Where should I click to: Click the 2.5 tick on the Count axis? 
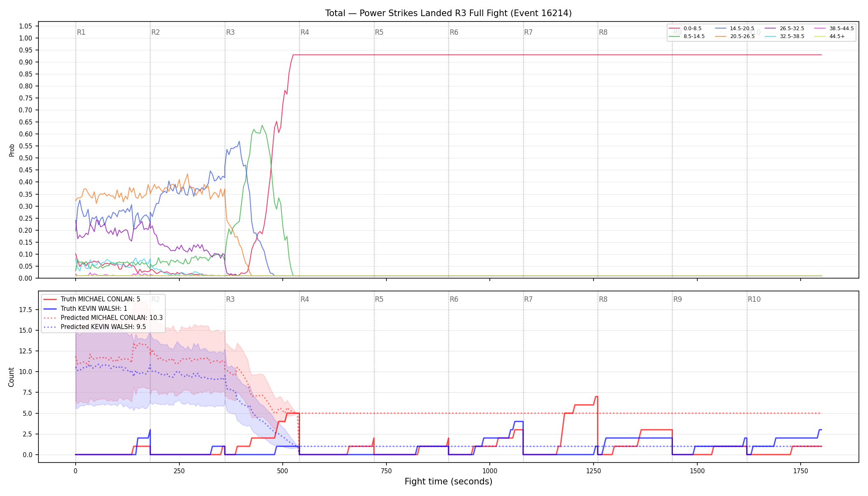coord(27,434)
